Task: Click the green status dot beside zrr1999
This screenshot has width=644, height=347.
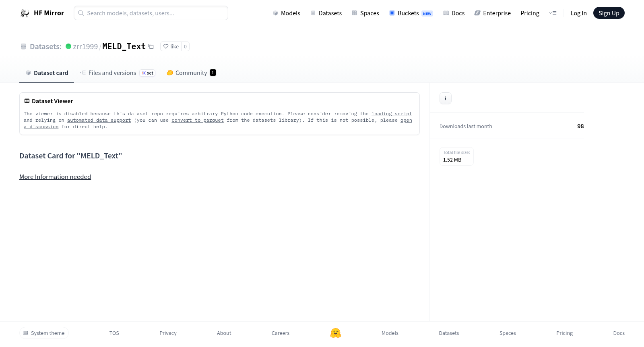Action: click(68, 46)
